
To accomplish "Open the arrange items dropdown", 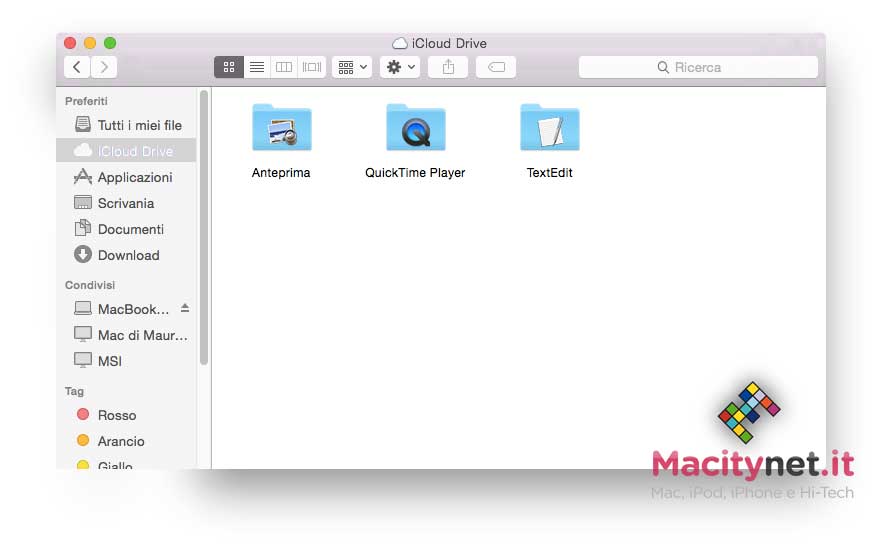I will click(352, 67).
